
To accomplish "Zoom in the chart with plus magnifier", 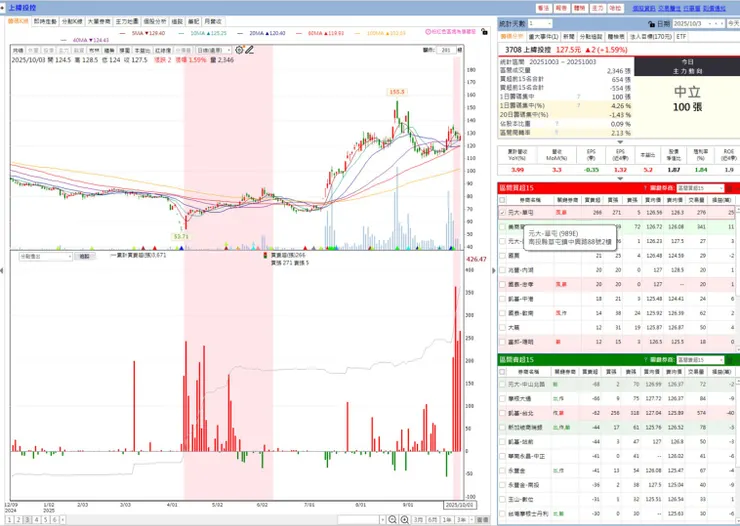I will (x=404, y=519).
